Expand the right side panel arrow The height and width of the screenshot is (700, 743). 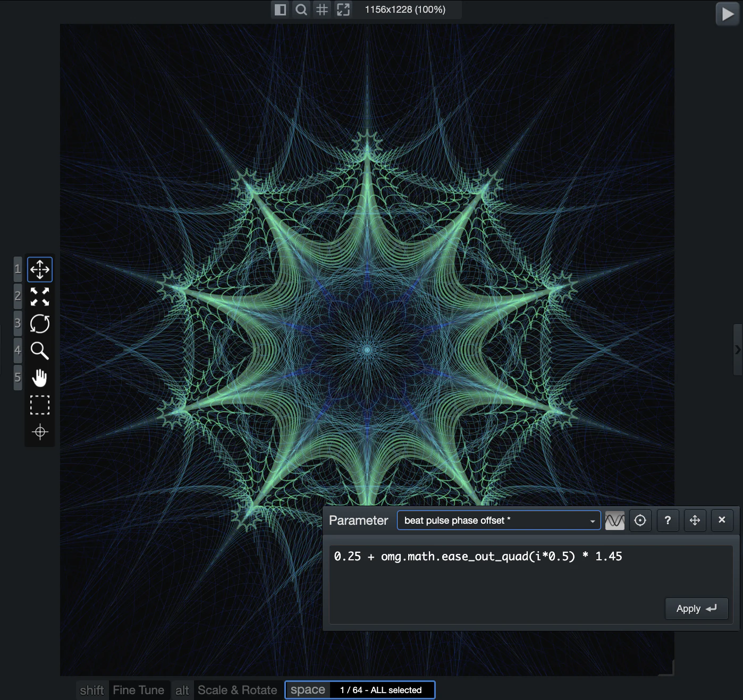pyautogui.click(x=738, y=349)
